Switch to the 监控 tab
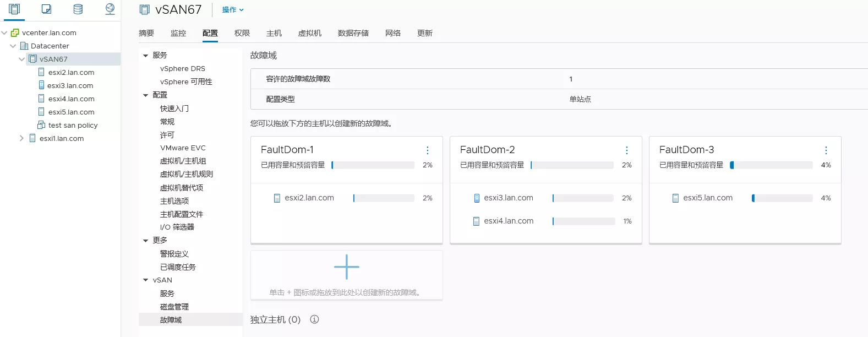 178,33
